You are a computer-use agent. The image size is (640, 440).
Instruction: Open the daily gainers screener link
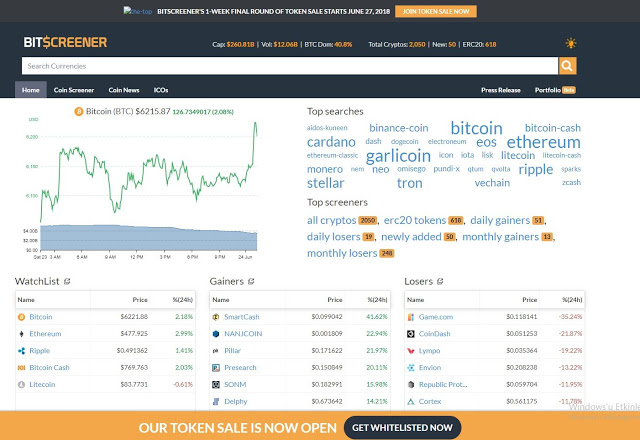(x=500, y=220)
